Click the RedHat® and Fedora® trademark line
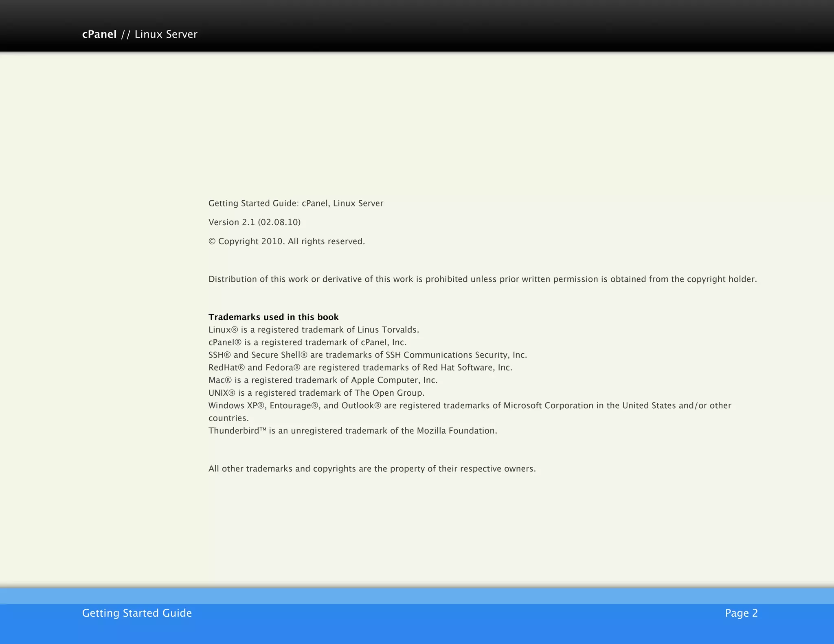The width and height of the screenshot is (834, 644). click(360, 368)
